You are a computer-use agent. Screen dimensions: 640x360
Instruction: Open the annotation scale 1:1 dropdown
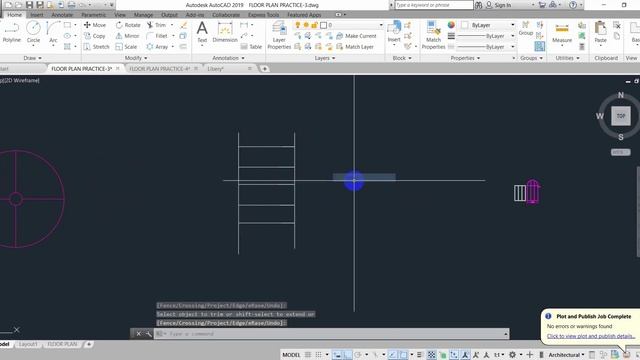pos(500,355)
